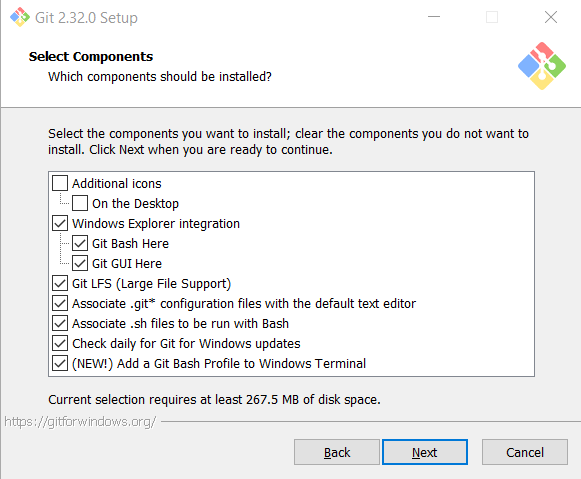Image resolution: width=581 pixels, height=479 pixels.
Task: Cancel the Git setup
Action: [x=525, y=452]
